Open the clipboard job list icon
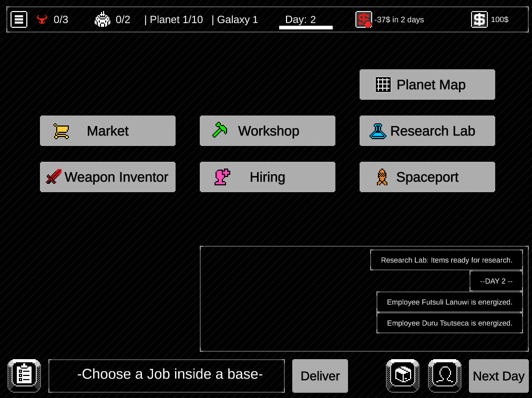 (x=24, y=375)
